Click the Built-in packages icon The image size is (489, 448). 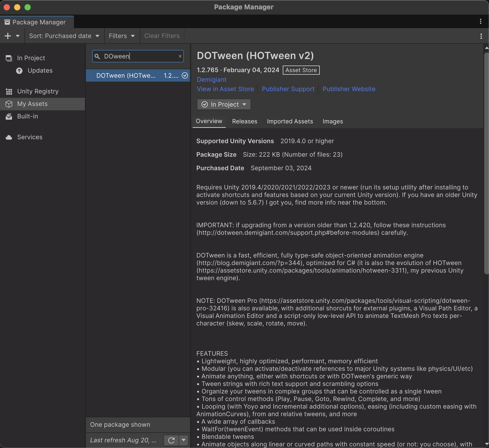click(9, 117)
